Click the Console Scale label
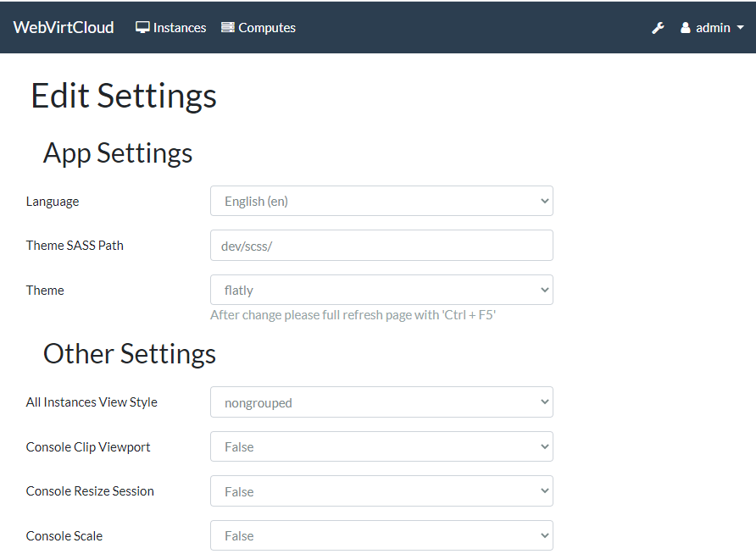756x554 pixels. [64, 535]
